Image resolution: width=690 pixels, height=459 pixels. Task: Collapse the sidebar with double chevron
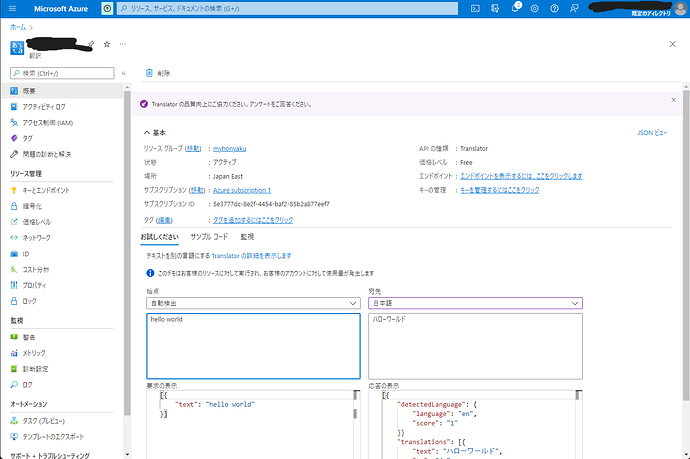coord(124,73)
